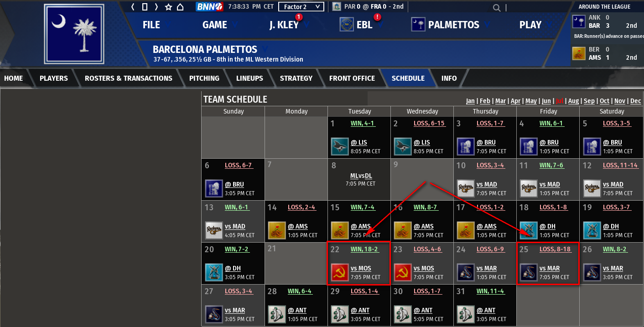The width and height of the screenshot is (644, 327).
Task: Click the BRU team logo on July 3
Action: pos(465,147)
